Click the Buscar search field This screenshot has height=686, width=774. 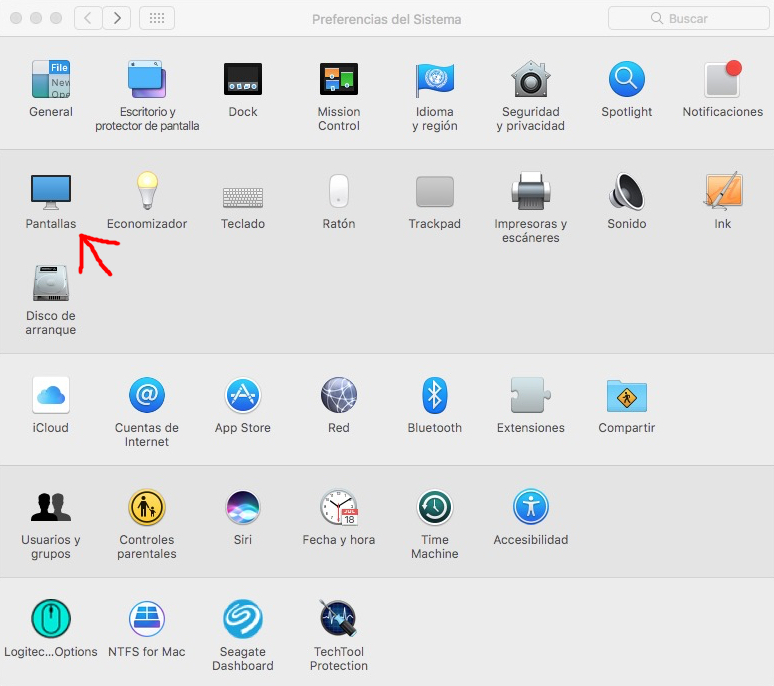click(x=689, y=18)
